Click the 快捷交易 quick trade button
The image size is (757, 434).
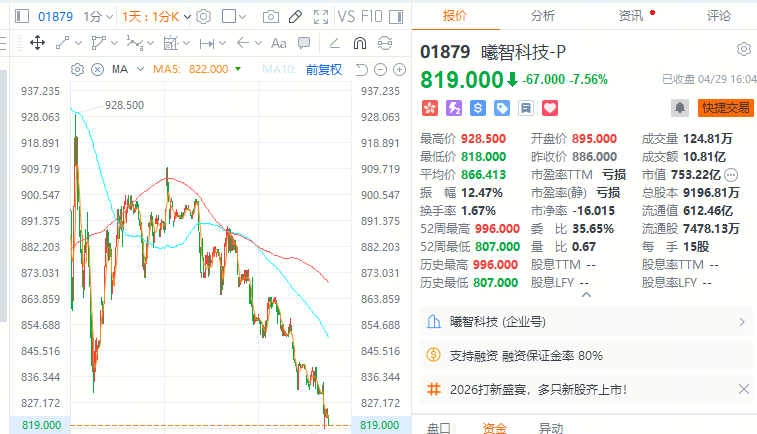click(726, 108)
